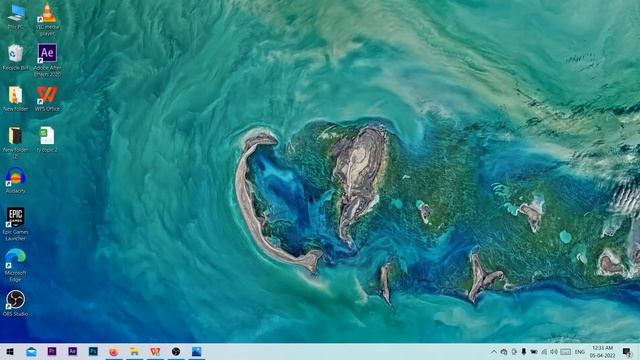Select the VLC media player shortcut

(47, 19)
